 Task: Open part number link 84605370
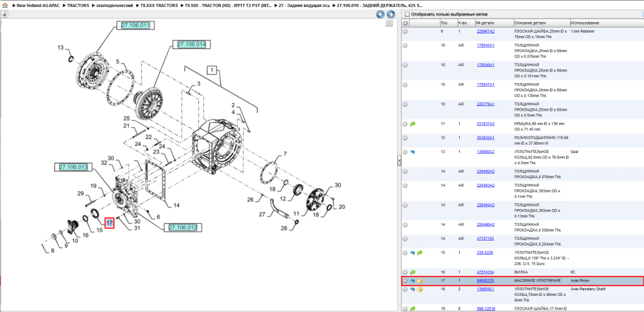click(485, 281)
